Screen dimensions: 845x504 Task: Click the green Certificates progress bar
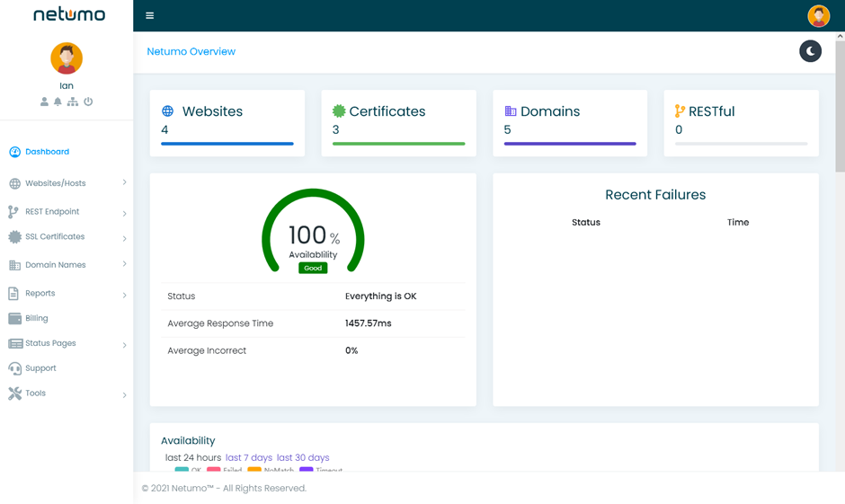pyautogui.click(x=399, y=144)
